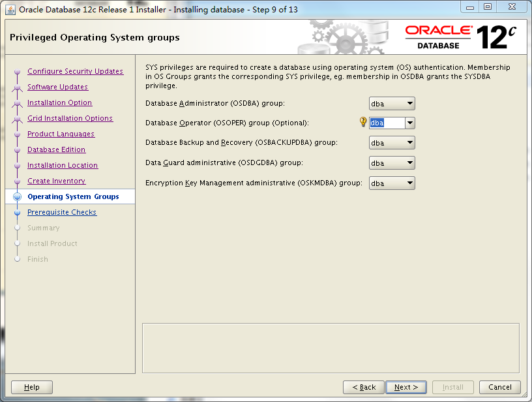
Task: Click the Oracle installer icon in the title bar
Action: pyautogui.click(x=8, y=7)
